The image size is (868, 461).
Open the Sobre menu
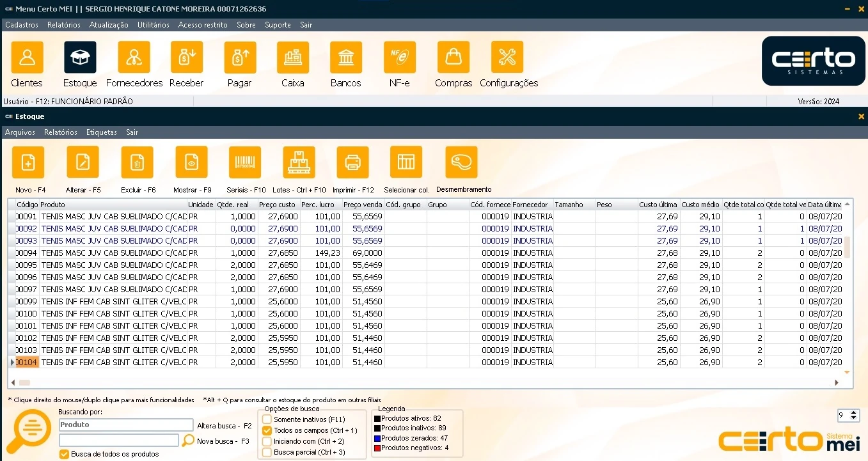pyautogui.click(x=246, y=25)
